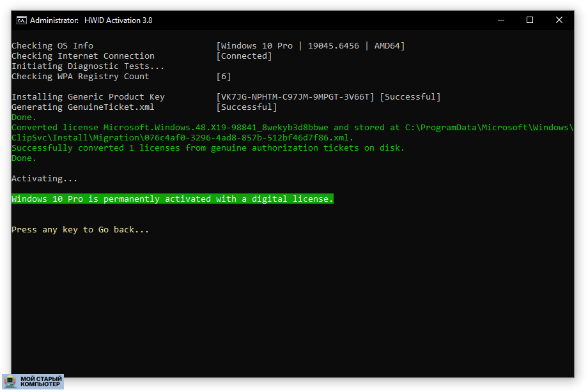The width and height of the screenshot is (588, 392).
Task: Click "Successfully converted 1 licenses" message
Action: [208, 148]
